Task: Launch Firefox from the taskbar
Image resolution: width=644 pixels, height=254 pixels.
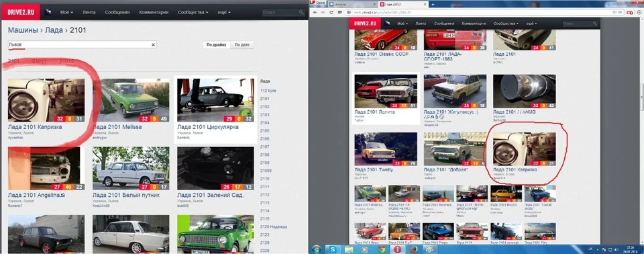Action: [414, 249]
